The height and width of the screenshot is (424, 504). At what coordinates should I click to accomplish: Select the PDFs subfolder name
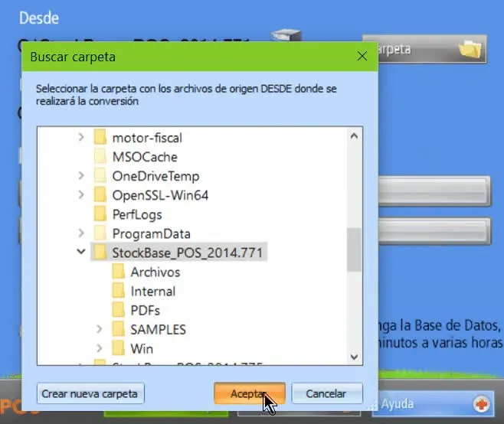(x=146, y=311)
